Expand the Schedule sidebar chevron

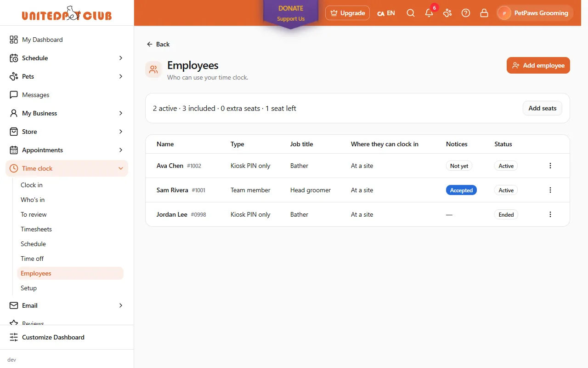(x=121, y=58)
